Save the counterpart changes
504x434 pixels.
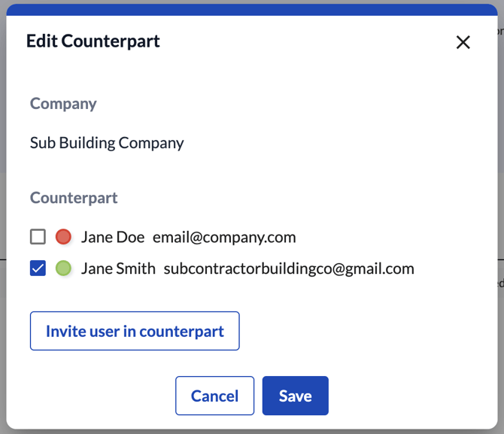pyautogui.click(x=295, y=396)
